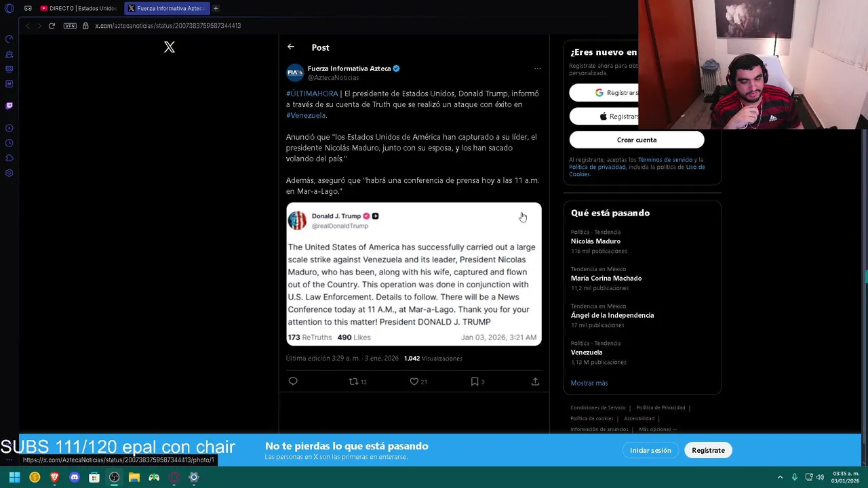The height and width of the screenshot is (488, 868).
Task: Click Crear cuenta button
Action: click(x=637, y=140)
